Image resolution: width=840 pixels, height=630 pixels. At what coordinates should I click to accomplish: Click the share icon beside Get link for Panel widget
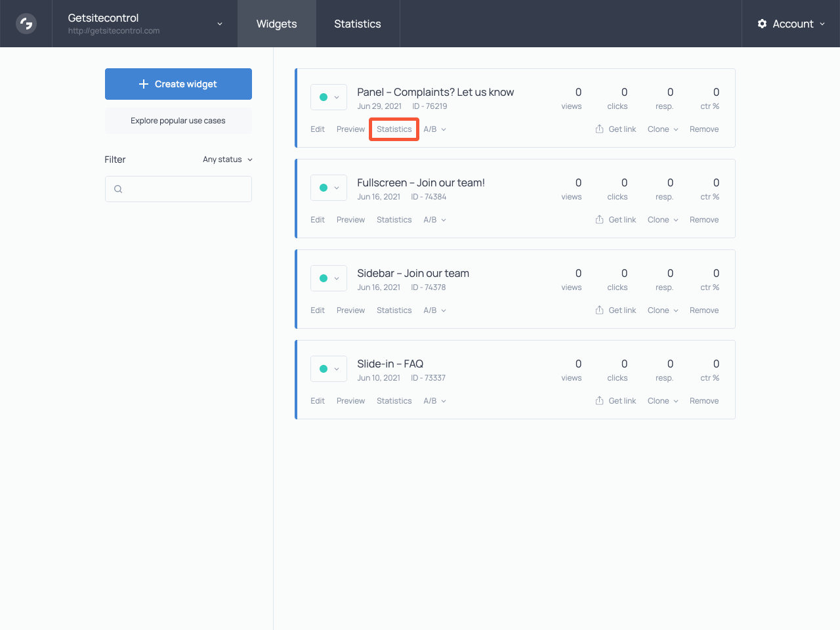point(599,129)
